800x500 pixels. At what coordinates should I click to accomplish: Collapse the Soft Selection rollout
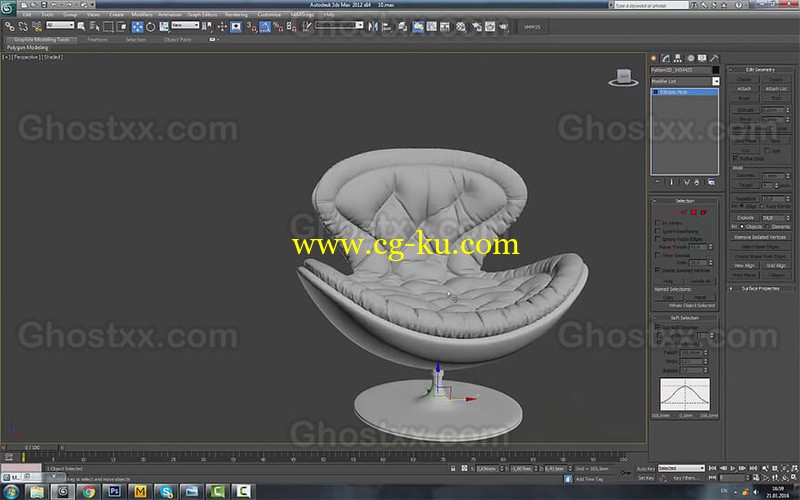685,318
